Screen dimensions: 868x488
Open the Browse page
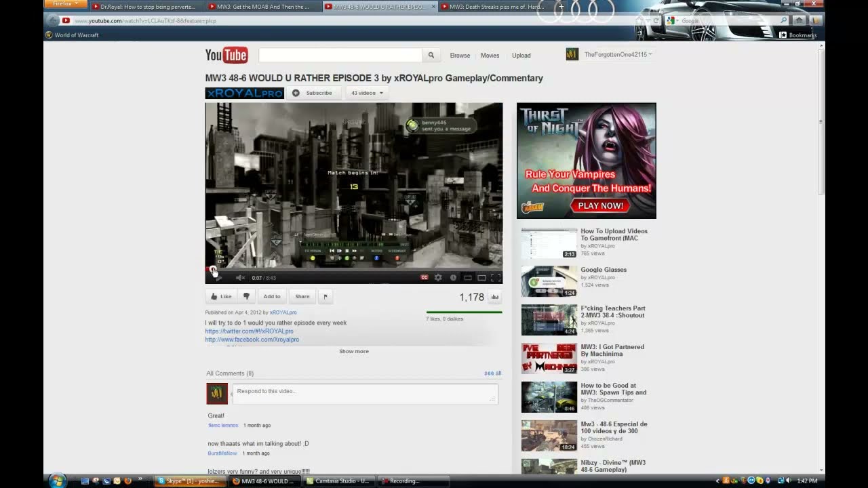tap(460, 56)
